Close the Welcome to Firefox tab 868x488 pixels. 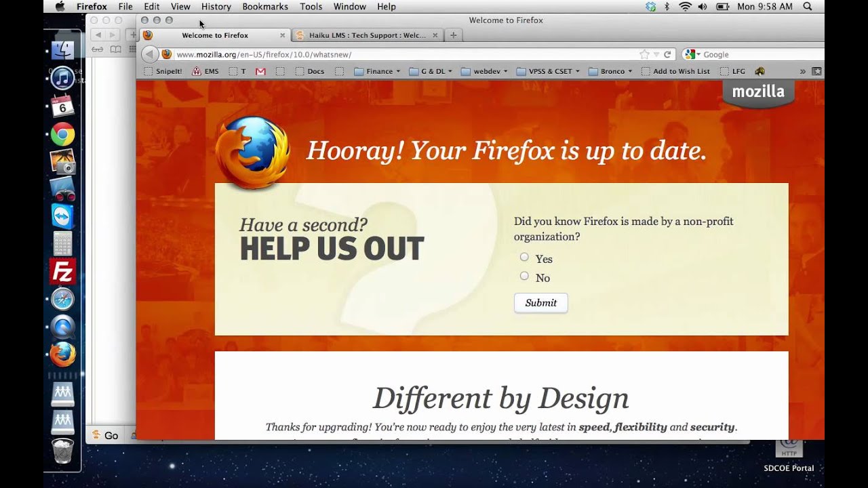(283, 35)
